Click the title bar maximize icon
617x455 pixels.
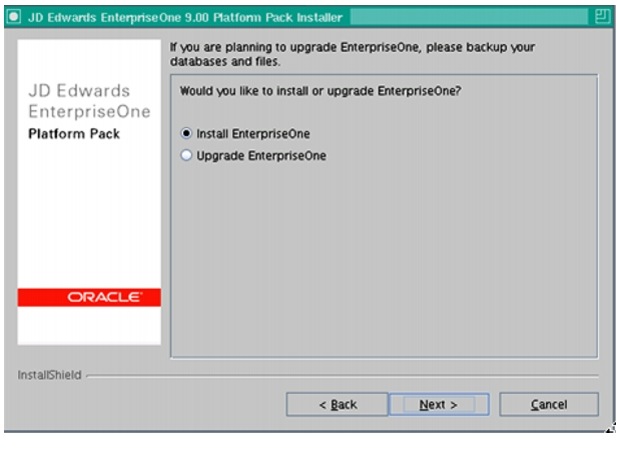coord(602,17)
